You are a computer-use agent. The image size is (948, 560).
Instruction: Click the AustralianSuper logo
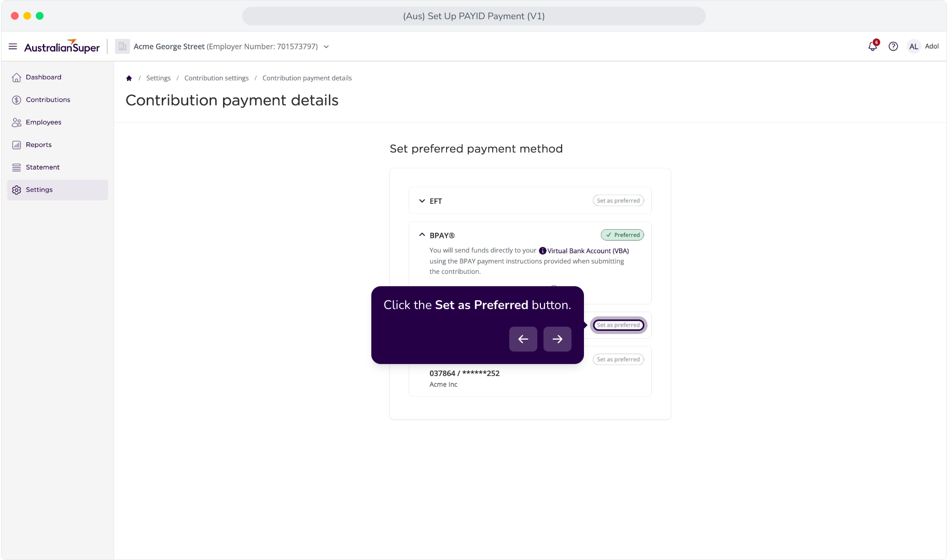click(x=62, y=47)
